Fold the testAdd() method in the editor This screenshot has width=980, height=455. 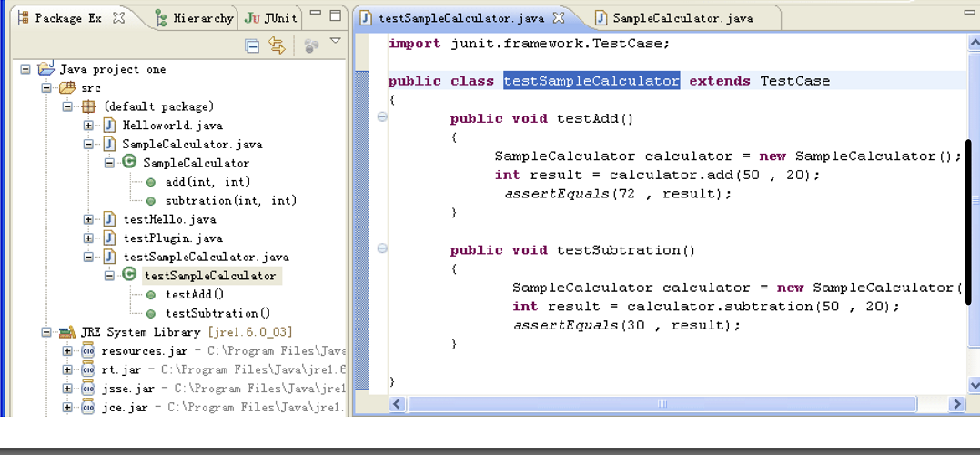[x=382, y=116]
